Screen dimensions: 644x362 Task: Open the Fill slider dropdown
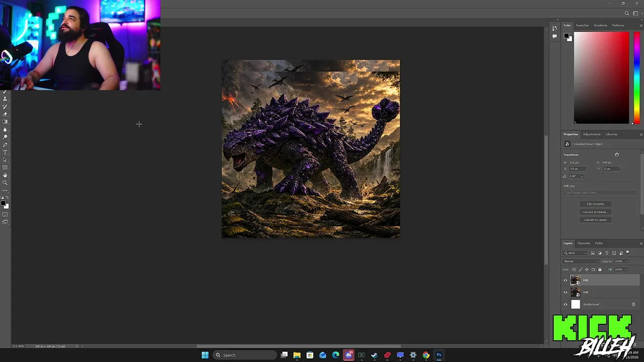coord(626,269)
